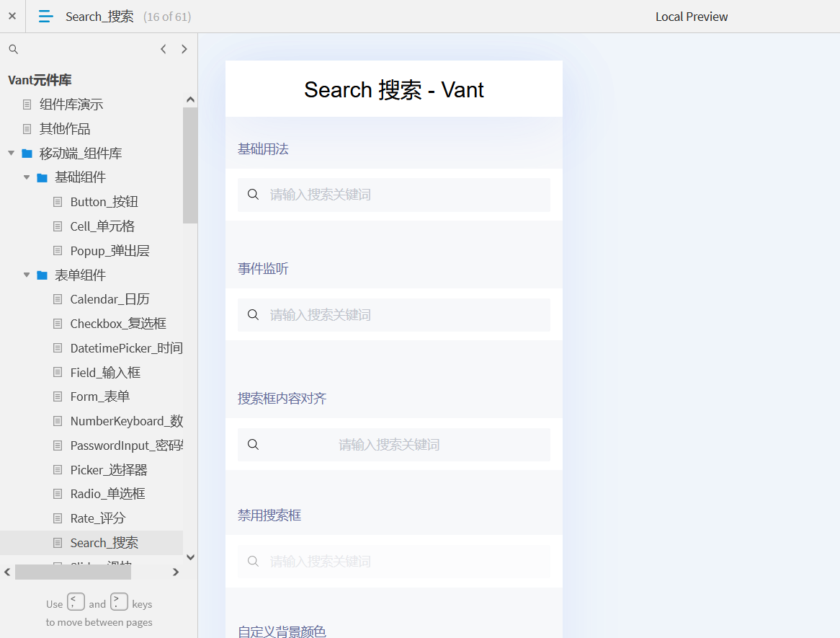
Task: Open the NumberKeyboard page
Action: point(126,422)
